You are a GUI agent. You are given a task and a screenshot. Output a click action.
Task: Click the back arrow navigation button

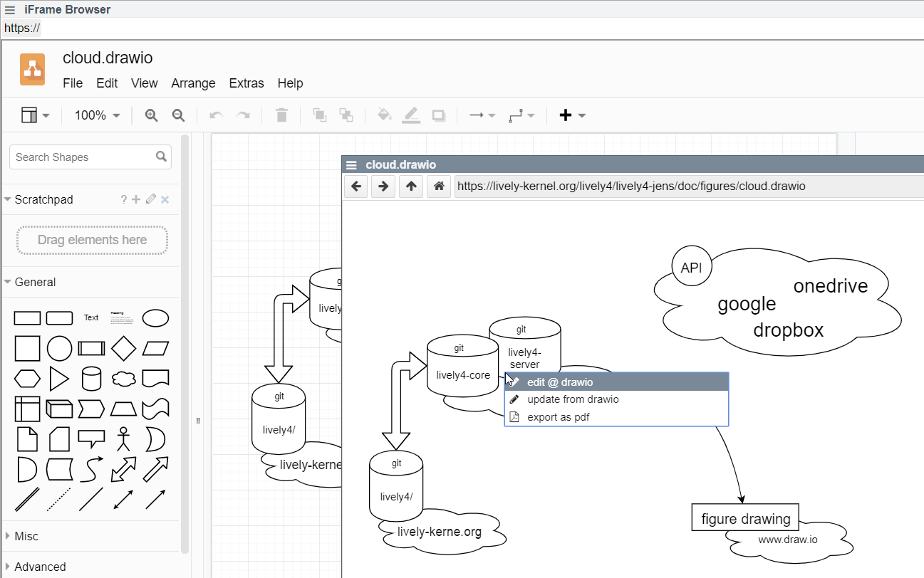pyautogui.click(x=356, y=186)
